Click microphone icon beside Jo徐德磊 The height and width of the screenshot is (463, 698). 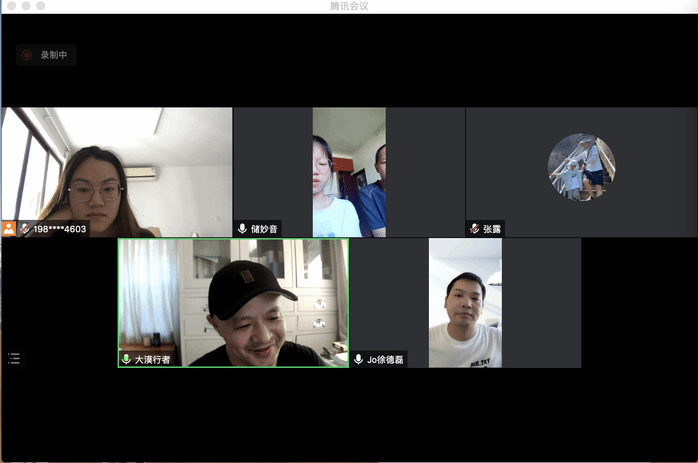358,358
